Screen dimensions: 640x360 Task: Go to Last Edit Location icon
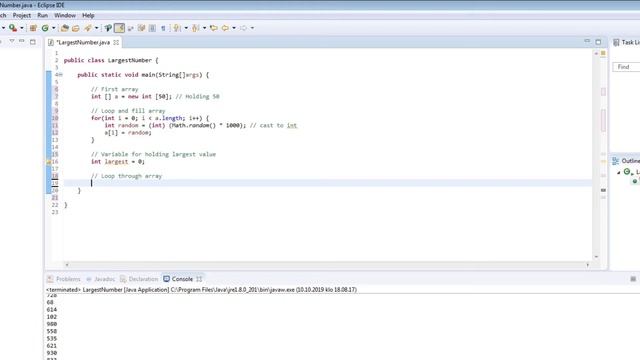pos(213,28)
